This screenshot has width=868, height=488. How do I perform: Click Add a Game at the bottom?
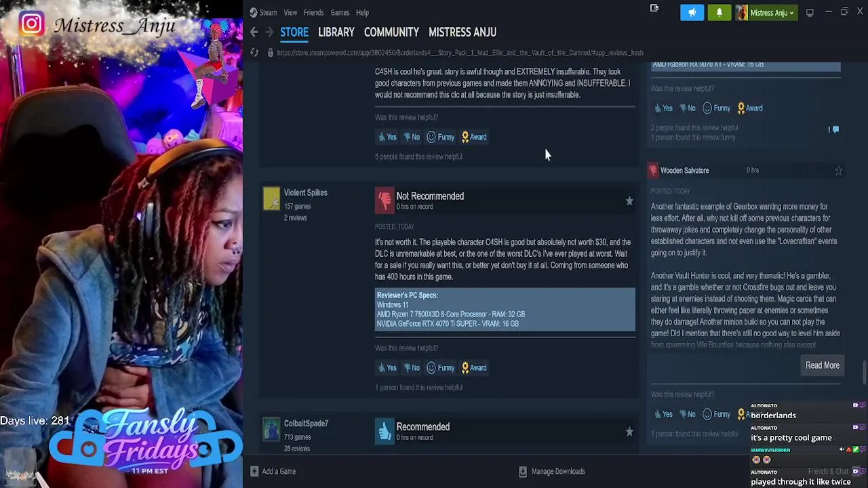coord(272,471)
